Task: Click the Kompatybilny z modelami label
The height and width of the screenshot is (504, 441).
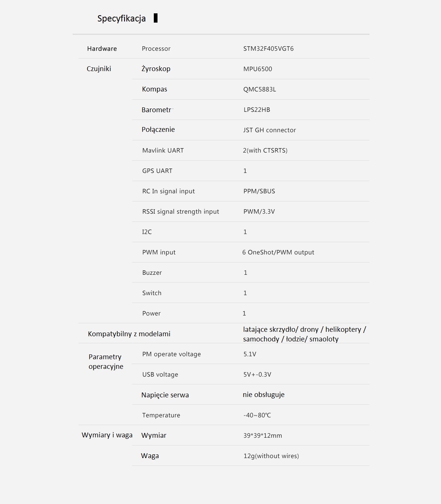Action: pyautogui.click(x=129, y=334)
